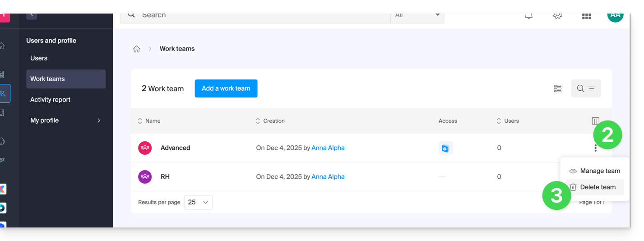Screen dimensions: 644x241
Task: Go to Activity report in sidebar
Action: tap(50, 100)
